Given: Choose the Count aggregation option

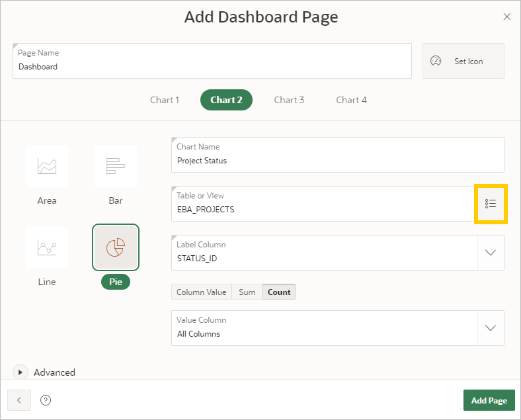Looking at the screenshot, I should click(x=279, y=292).
